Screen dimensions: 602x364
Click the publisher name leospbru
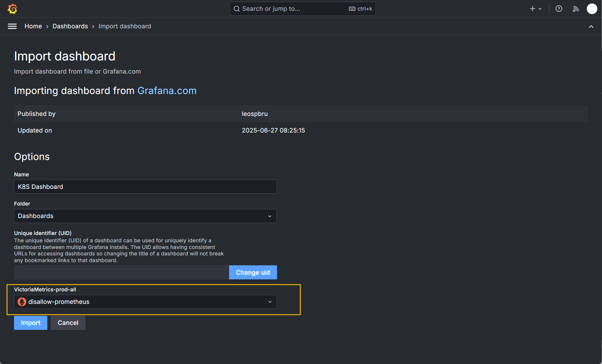coord(255,114)
